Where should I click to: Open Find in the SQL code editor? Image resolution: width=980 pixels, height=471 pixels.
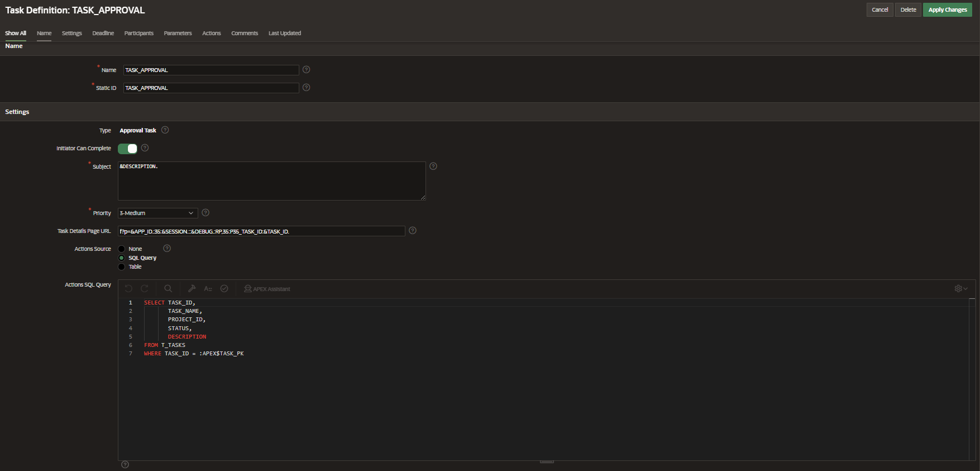pos(168,289)
